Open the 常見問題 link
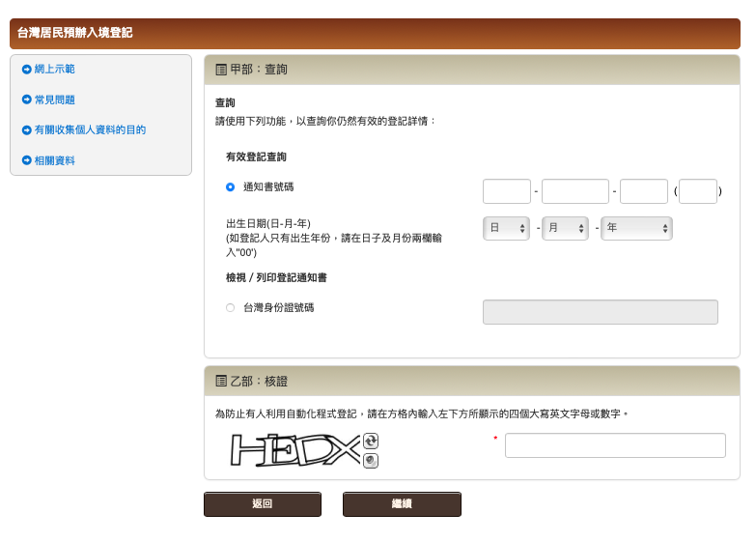 coord(54,100)
